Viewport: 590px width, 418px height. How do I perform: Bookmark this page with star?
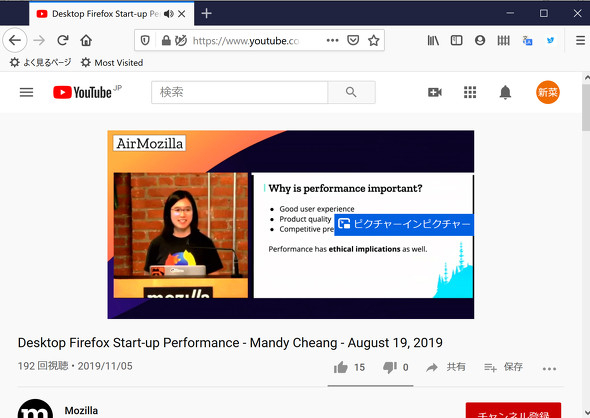tap(373, 40)
